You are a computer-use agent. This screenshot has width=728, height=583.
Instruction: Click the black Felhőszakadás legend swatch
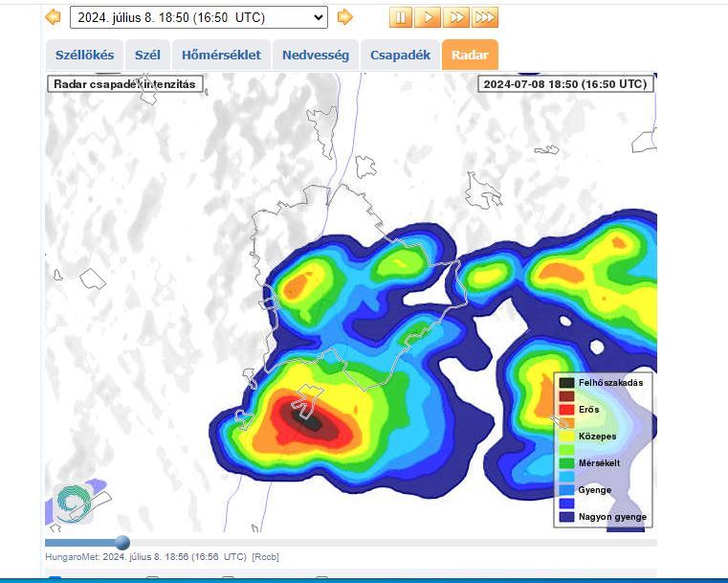[x=567, y=383]
